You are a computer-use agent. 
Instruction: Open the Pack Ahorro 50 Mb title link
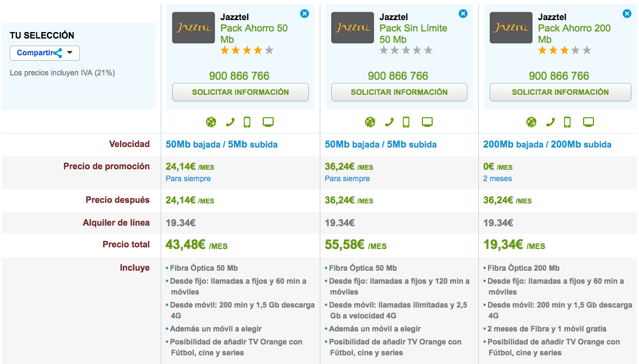254,34
